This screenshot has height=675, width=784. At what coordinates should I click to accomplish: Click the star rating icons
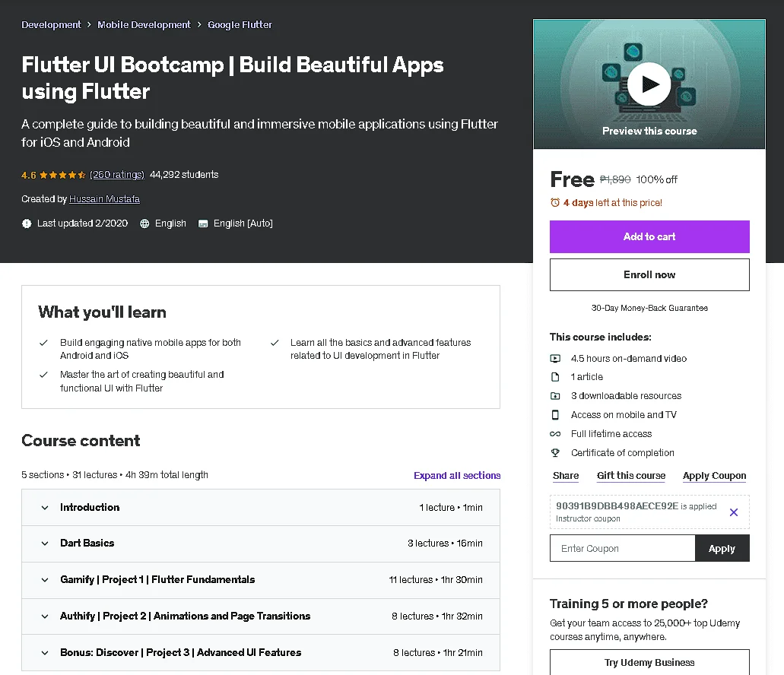(x=62, y=175)
